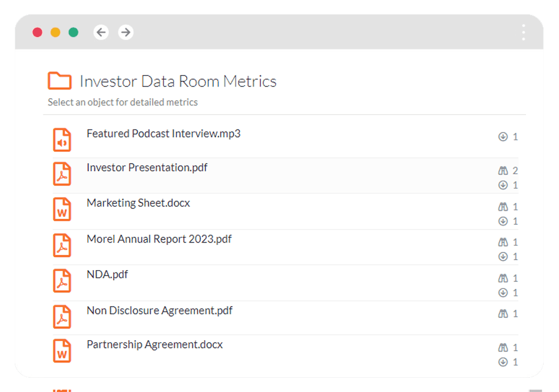Screen dimensions: 559x392
Task: Click the download icon for Partnership Agreement.docx
Action: coord(503,362)
